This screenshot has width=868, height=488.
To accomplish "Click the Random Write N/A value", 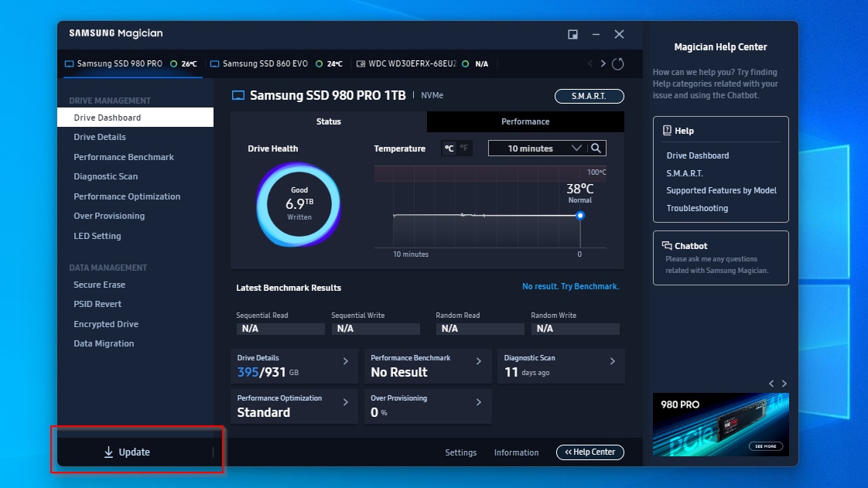I will tap(575, 329).
